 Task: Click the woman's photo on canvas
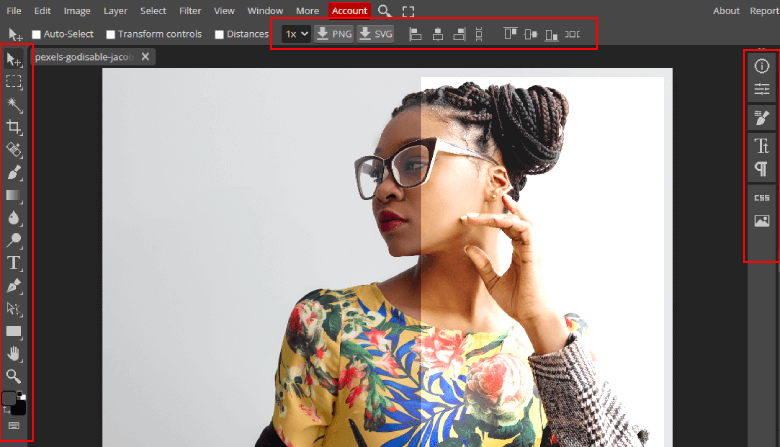click(x=387, y=258)
